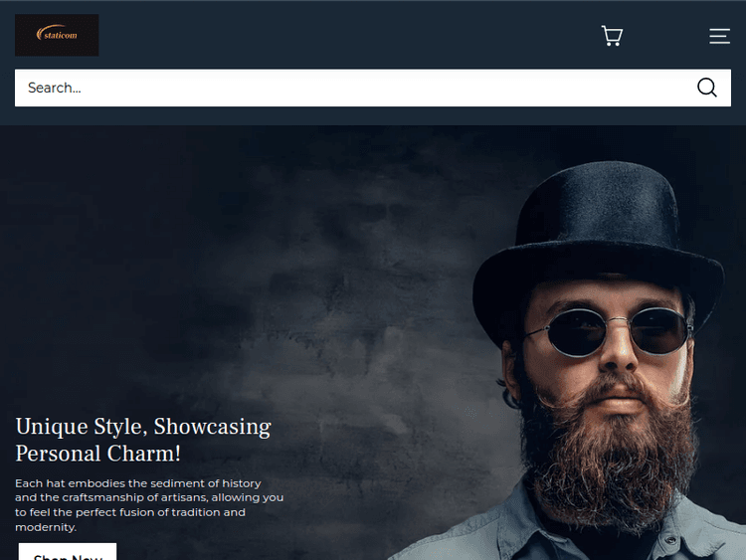Click the 'Each hat embodies' text line
Screen dimensions: 746x560
tap(138, 483)
